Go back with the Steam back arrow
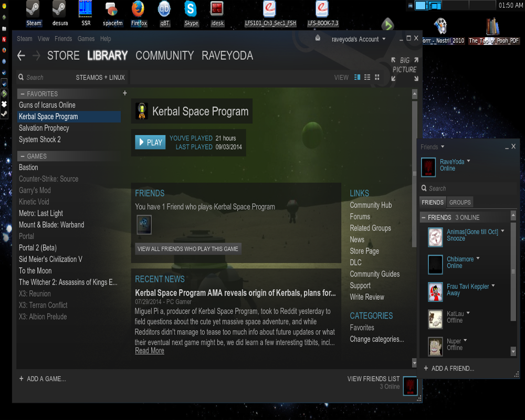 21,56
